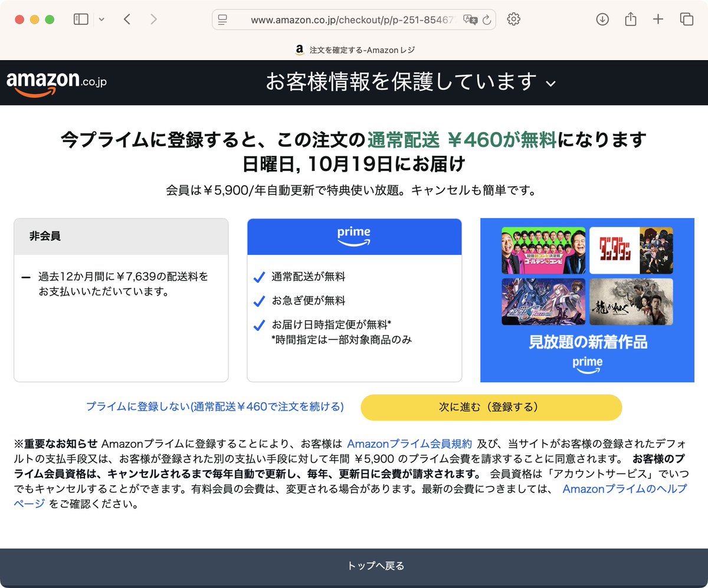The height and width of the screenshot is (588, 708).
Task: Click the 非会員 card header
Action: [121, 236]
